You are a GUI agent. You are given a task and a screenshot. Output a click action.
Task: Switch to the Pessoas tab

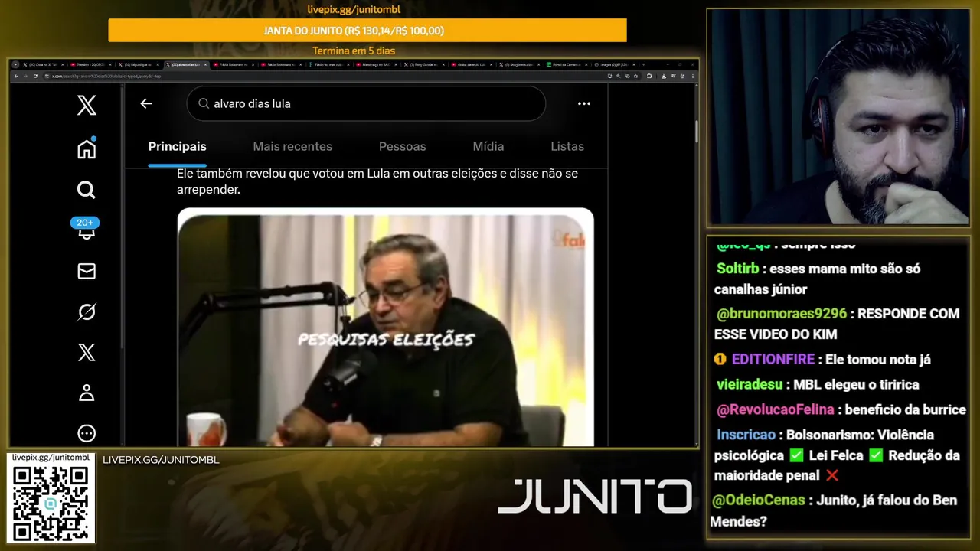point(402,146)
